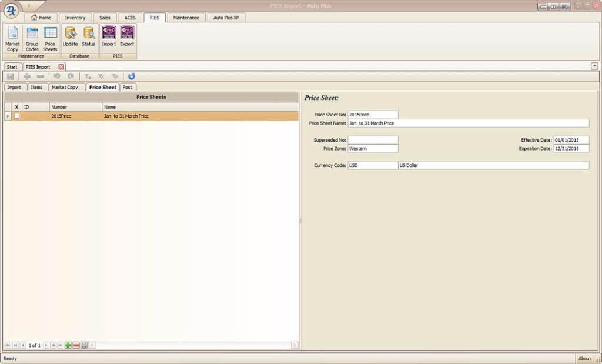Tick the checkbox on the 2015Price row
Screen dimensions: 602x364
16,116
